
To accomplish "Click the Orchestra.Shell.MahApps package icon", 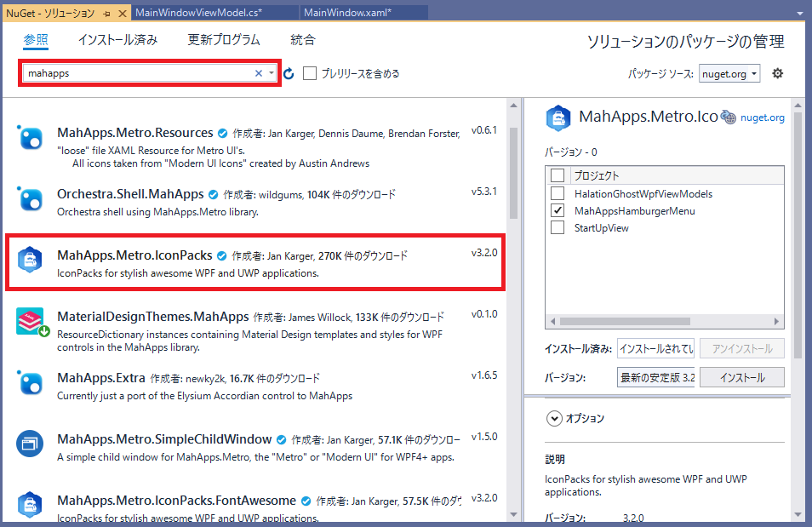I will [30, 199].
